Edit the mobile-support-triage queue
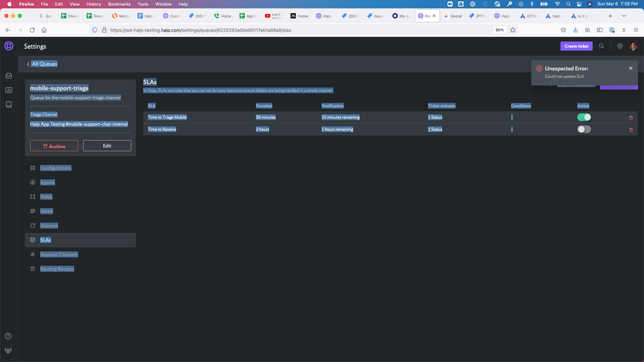Viewport: 644px width, 362px height. click(x=107, y=146)
